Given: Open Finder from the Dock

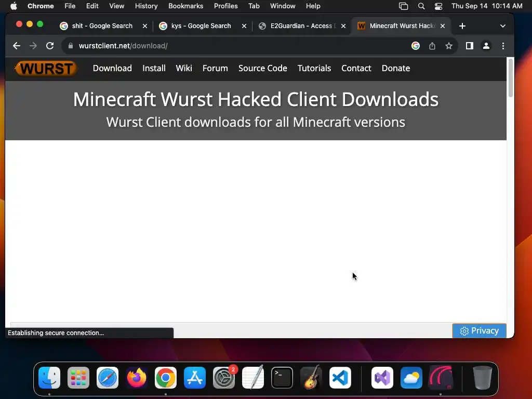Looking at the screenshot, I should pyautogui.click(x=49, y=378).
